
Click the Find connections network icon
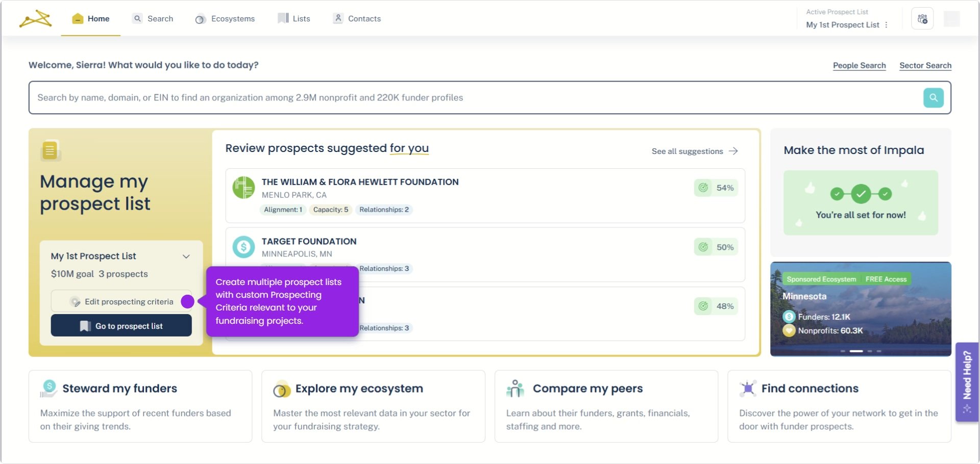[x=747, y=389]
